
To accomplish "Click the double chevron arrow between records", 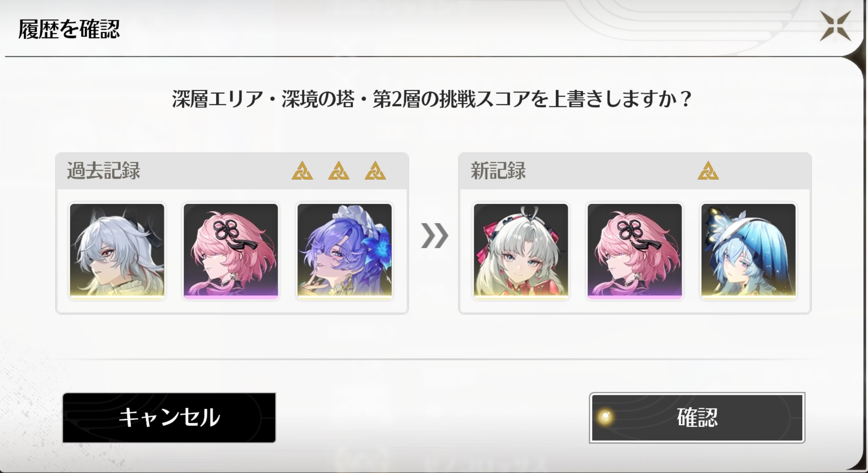I will tap(434, 236).
